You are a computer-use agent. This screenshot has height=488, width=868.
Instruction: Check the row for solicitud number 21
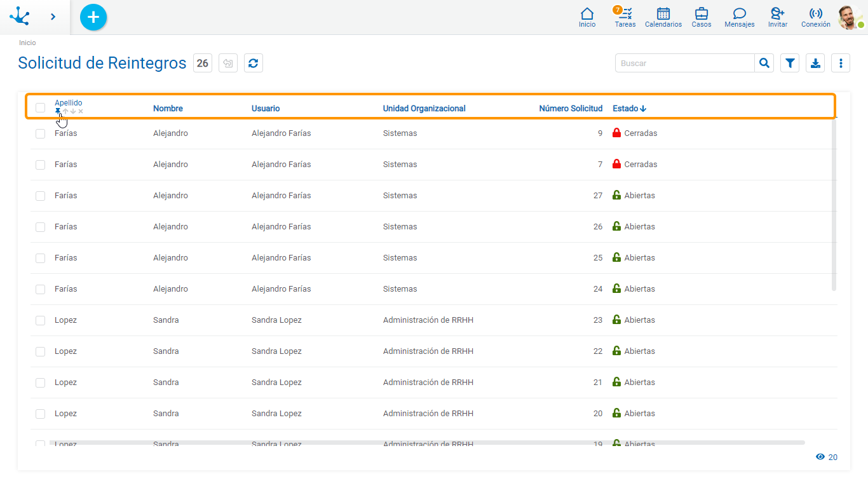(x=41, y=383)
